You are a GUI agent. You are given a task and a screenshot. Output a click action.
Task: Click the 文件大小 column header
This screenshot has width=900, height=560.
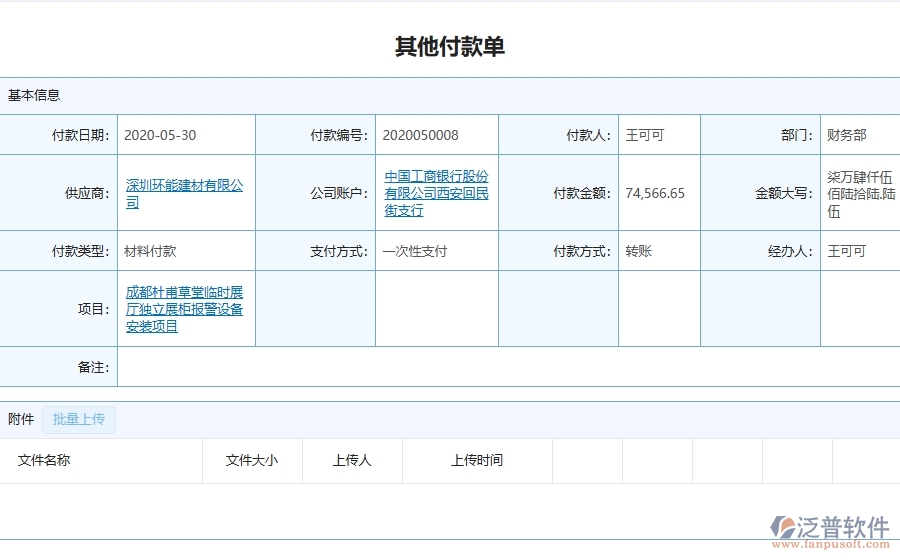pyautogui.click(x=251, y=460)
